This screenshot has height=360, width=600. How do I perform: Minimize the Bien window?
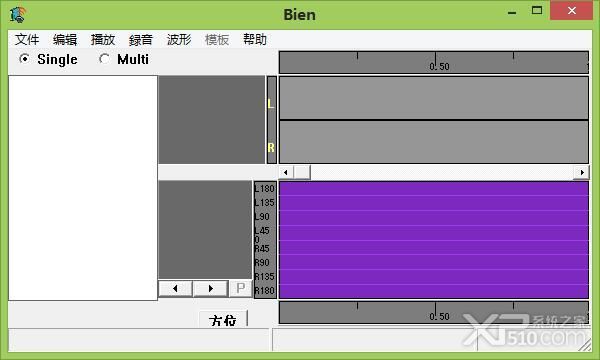pyautogui.click(x=512, y=12)
